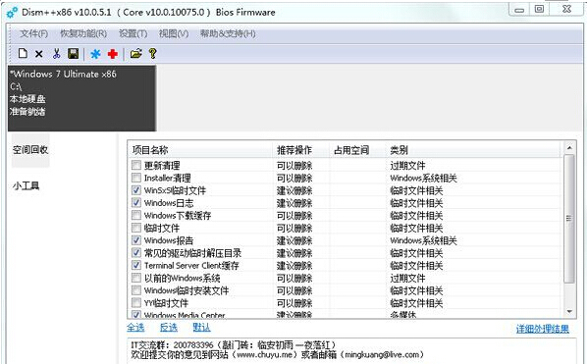Check the 以前的Windows系统 checkbox

[x=136, y=278]
